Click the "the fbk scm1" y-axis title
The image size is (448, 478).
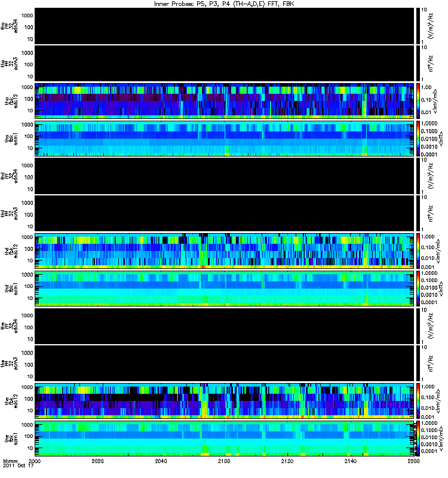pyautogui.click(x=11, y=439)
